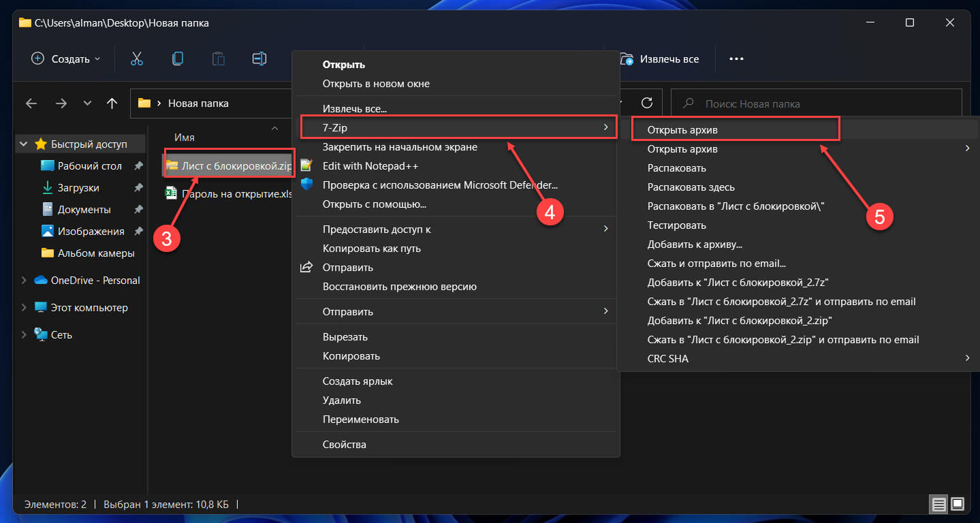Go up one folder level arrow

112,104
